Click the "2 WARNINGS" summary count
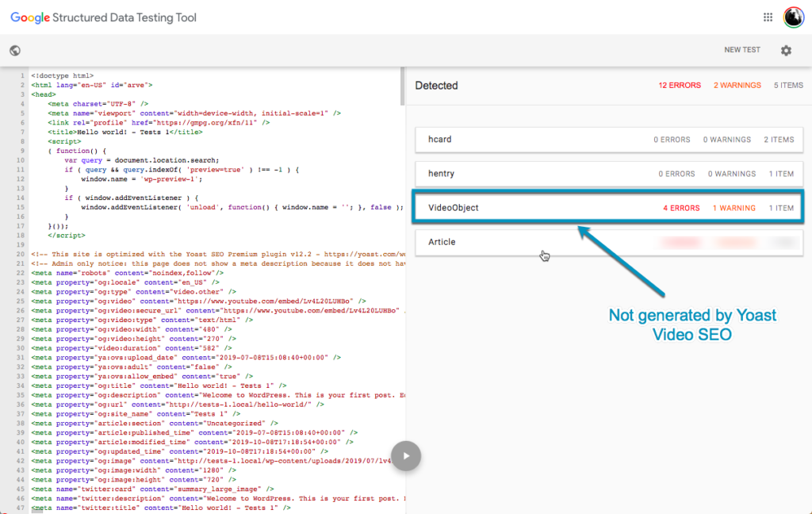 click(x=737, y=86)
